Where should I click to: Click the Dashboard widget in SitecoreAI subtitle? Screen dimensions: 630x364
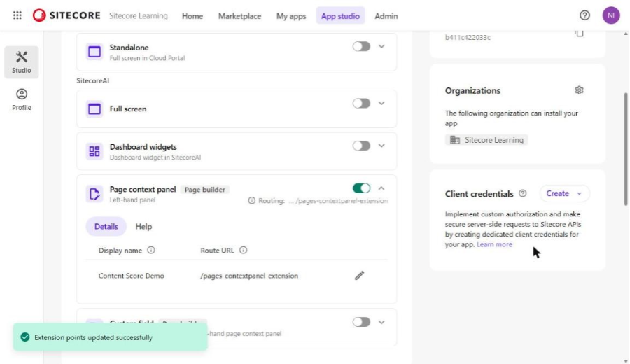[155, 157]
